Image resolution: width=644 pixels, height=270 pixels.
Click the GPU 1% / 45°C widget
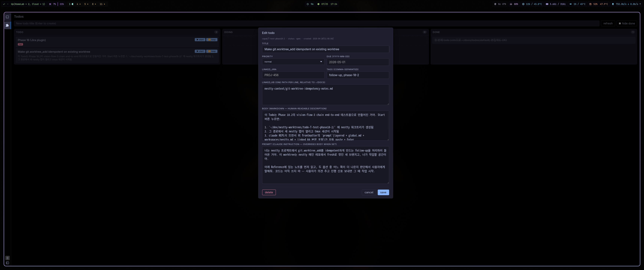(x=577, y=4)
